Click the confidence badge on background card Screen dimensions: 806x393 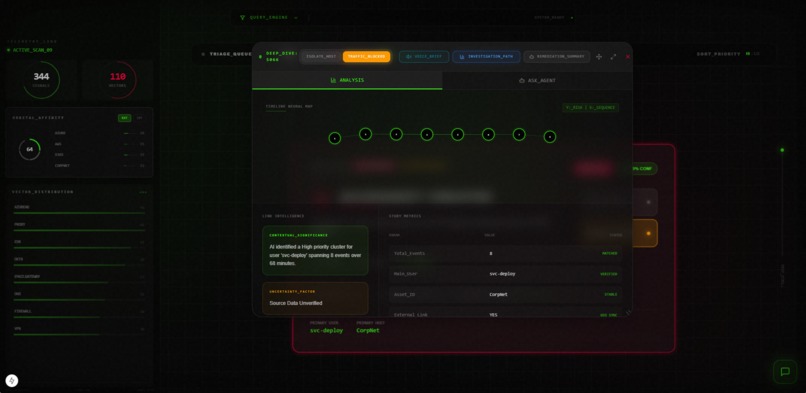click(x=645, y=169)
